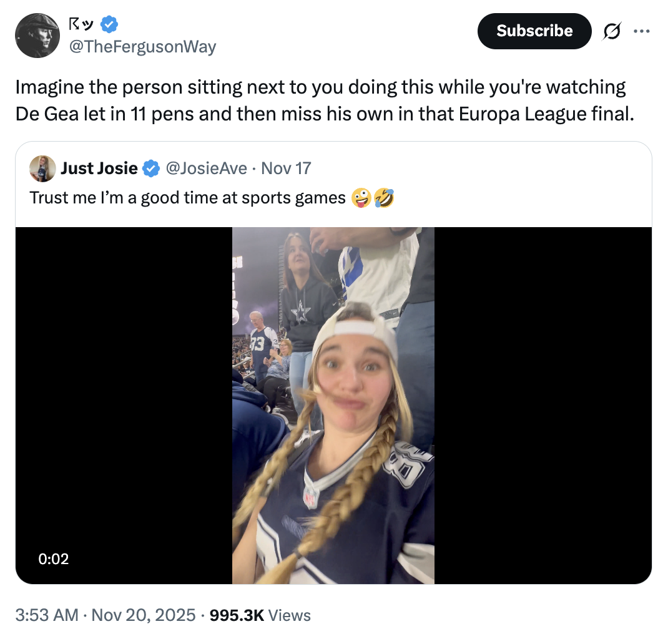Screen dimensions: 668x644
Task: Click the Nov 17 timestamp on Josie's tweet
Action: (285, 168)
